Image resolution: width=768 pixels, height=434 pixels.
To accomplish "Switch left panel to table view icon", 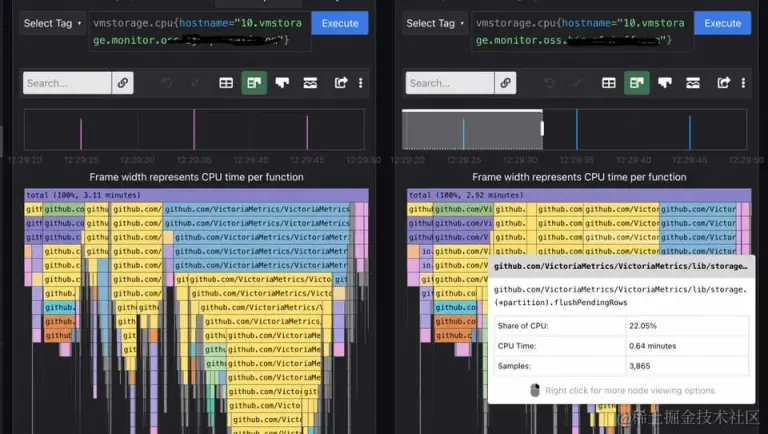I will pos(226,83).
